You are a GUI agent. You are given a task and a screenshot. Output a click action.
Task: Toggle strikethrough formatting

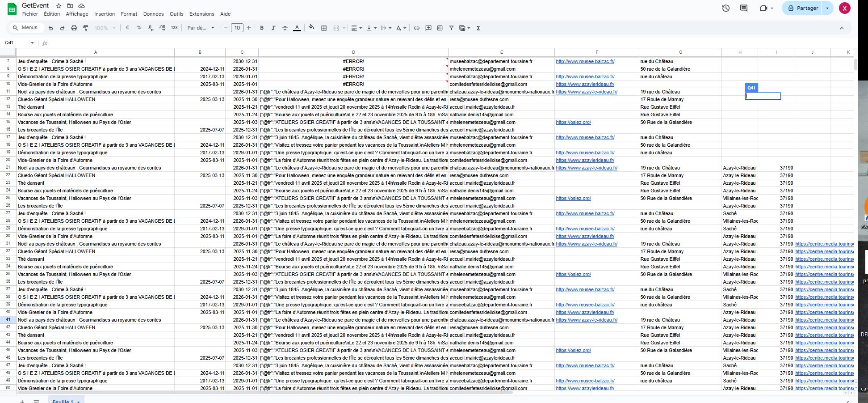pyautogui.click(x=285, y=28)
